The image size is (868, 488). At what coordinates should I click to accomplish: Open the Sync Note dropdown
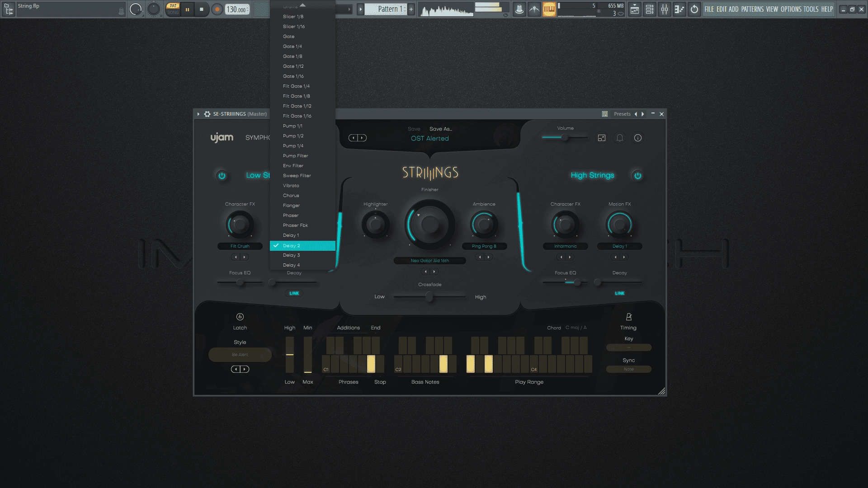coord(629,369)
